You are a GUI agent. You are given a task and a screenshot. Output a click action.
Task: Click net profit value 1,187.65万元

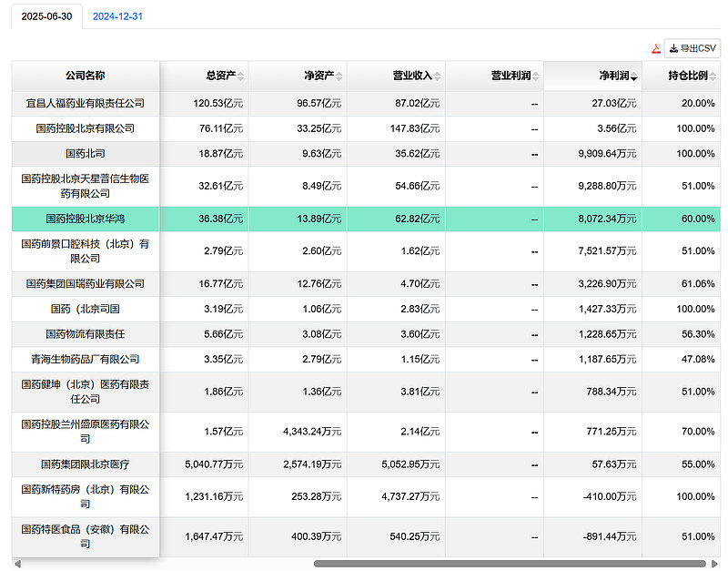[607, 359]
